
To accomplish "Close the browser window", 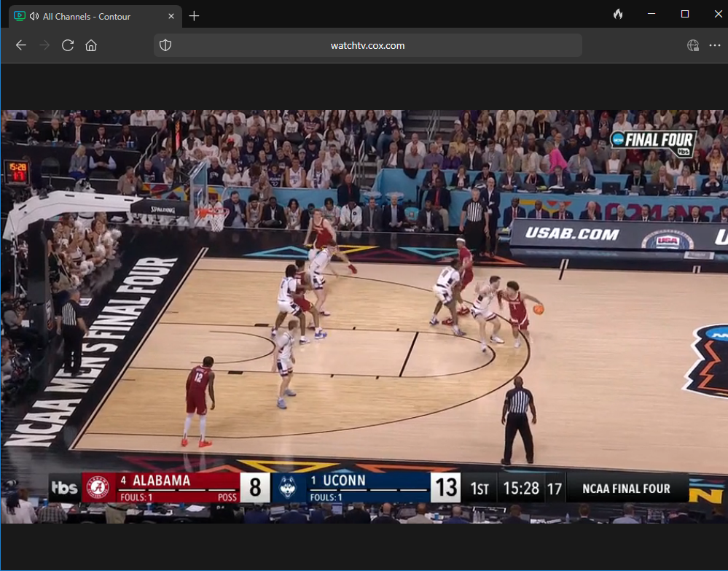I will [718, 14].
